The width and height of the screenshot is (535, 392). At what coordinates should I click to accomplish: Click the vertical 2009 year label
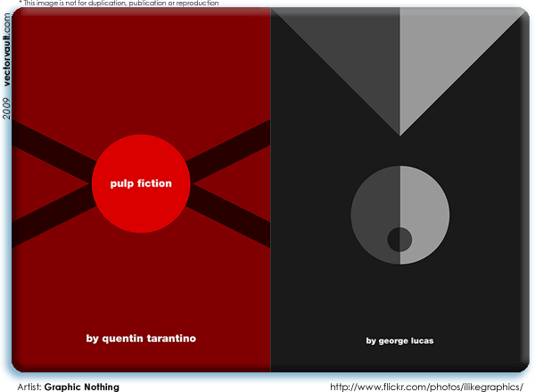[7, 109]
